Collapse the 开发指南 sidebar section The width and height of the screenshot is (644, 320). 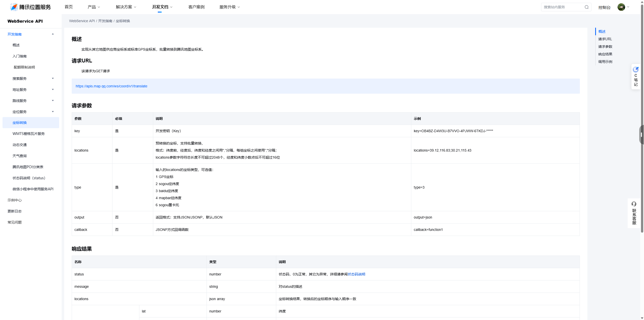[x=53, y=34]
